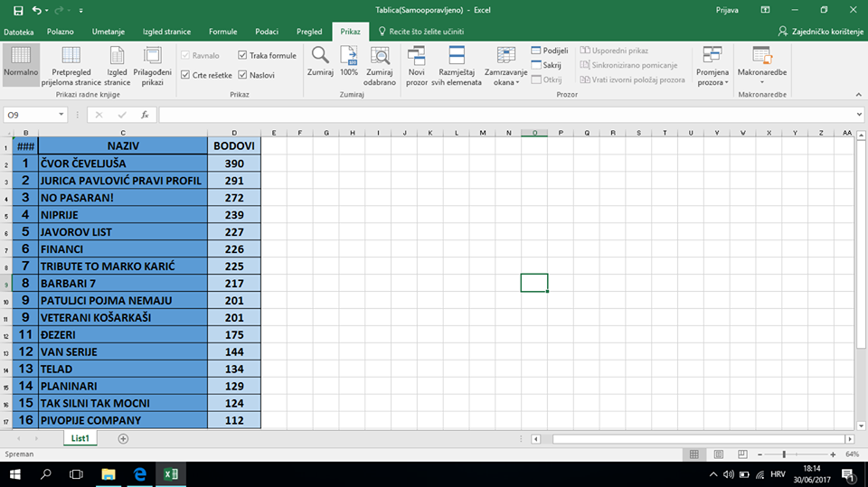Screen dimensions: 868x487
Task: Open Microsoft Edge from taskbar
Action: 140,474
